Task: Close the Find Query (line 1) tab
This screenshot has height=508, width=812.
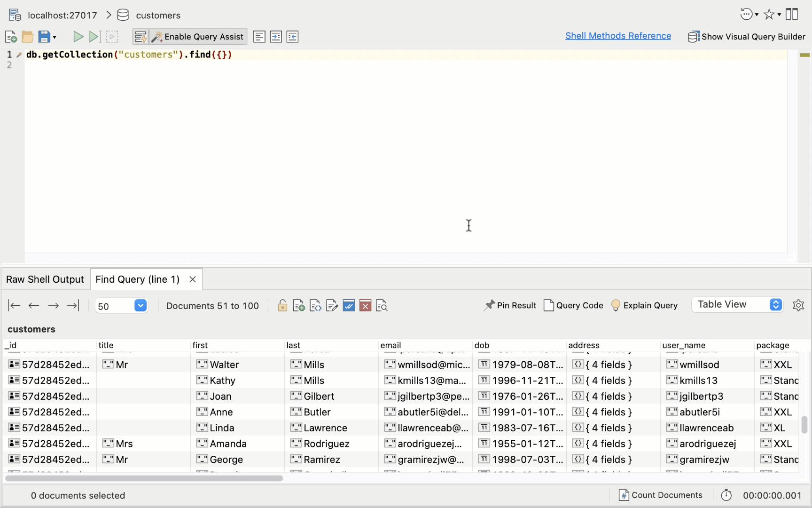Action: (193, 279)
